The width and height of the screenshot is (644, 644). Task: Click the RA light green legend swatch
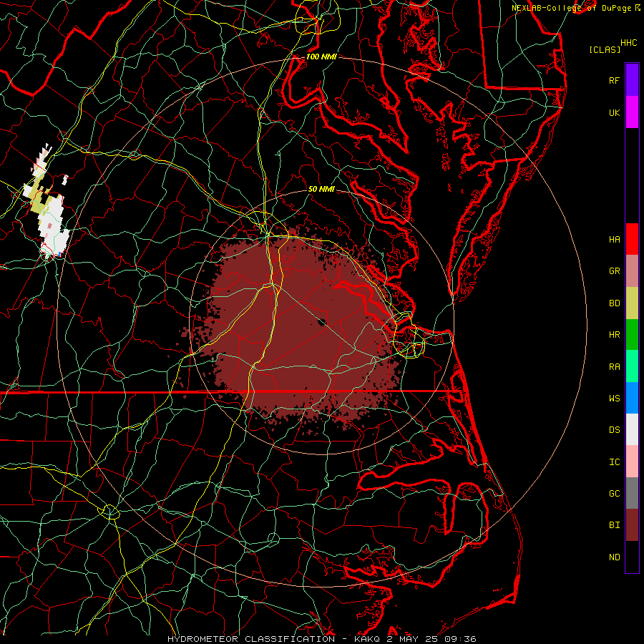(x=632, y=366)
